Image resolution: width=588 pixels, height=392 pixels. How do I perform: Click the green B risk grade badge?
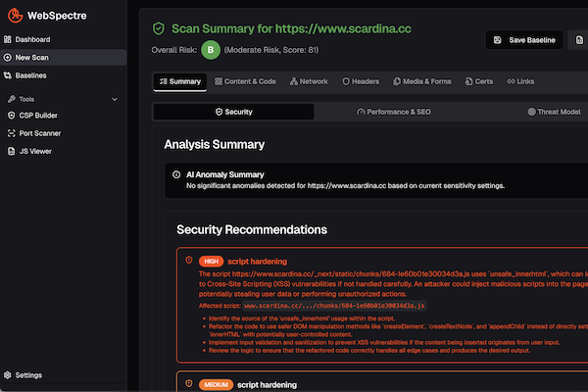tap(211, 50)
